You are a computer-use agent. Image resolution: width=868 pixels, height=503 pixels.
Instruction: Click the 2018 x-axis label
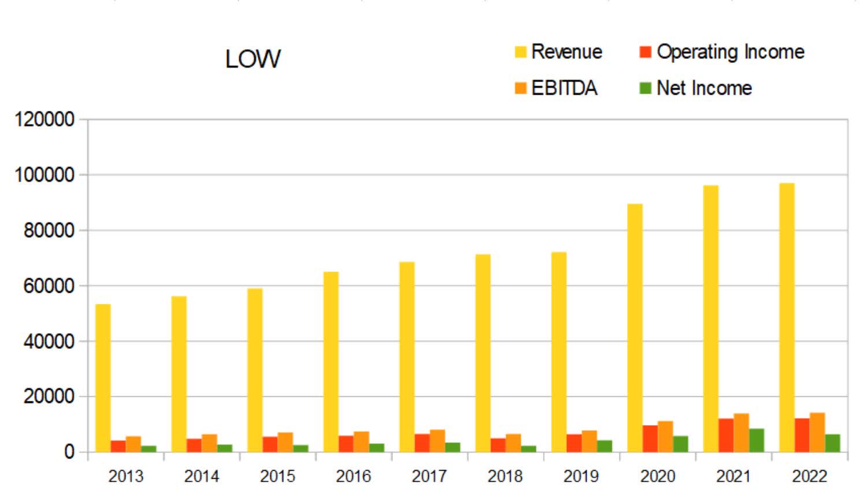point(505,476)
